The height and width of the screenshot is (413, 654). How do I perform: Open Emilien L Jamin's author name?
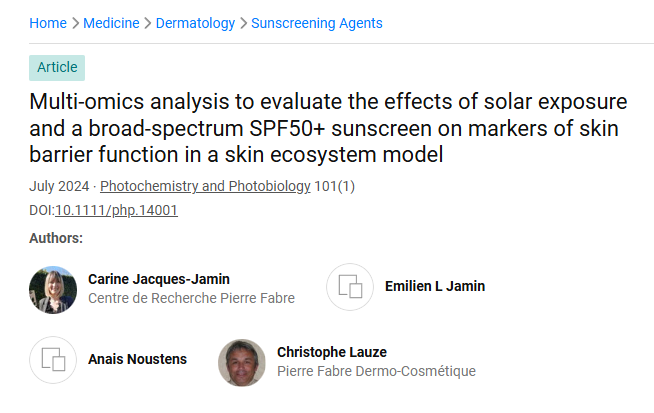[x=435, y=287]
